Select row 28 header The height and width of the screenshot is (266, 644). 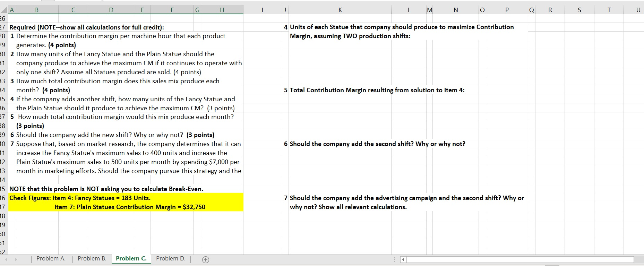click(4, 36)
